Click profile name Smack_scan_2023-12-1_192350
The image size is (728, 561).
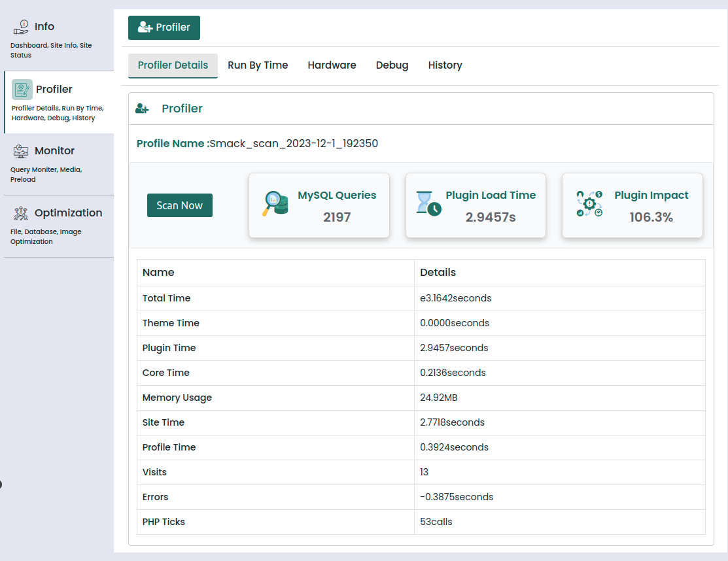pos(294,143)
